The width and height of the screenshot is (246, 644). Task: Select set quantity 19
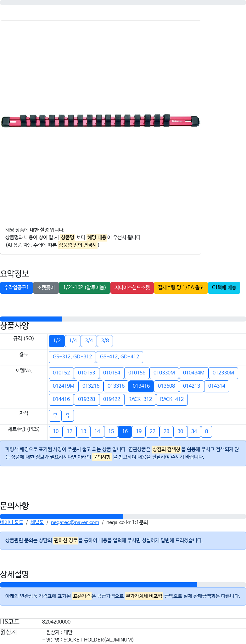pos(139,431)
